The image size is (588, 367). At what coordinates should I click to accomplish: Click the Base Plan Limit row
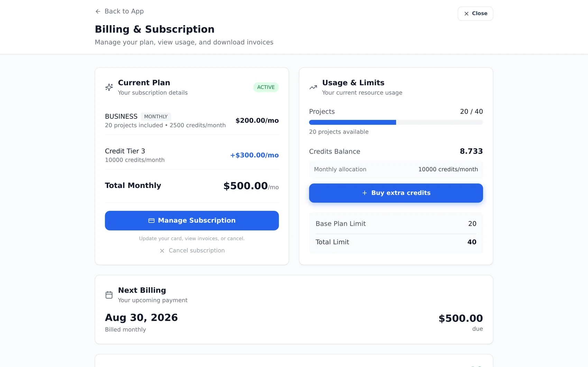396,224
